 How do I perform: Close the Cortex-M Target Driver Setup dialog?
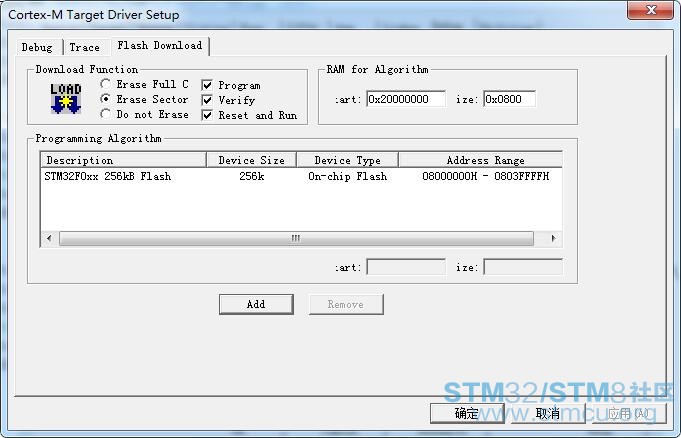[x=650, y=10]
